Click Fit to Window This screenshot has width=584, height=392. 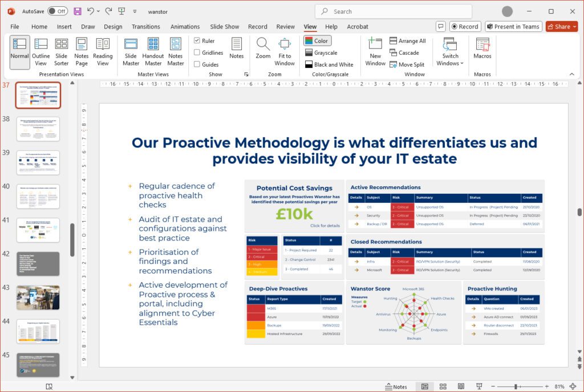point(285,52)
